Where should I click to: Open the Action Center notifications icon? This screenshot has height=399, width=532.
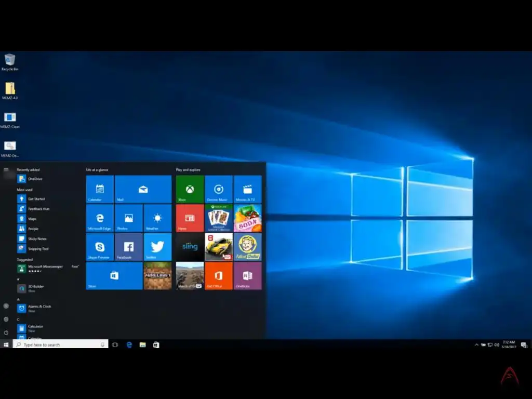(524, 345)
